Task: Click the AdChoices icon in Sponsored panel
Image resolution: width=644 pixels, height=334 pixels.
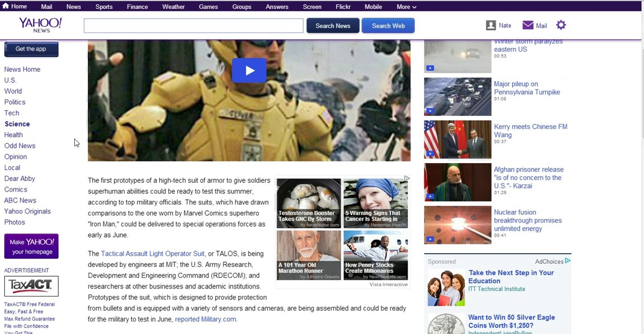Action: [x=567, y=261]
